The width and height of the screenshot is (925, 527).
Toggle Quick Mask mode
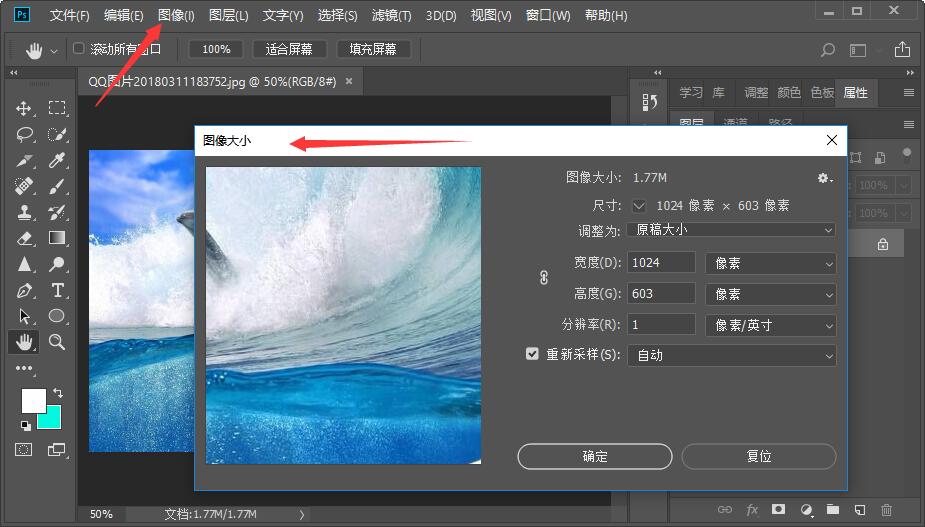click(x=24, y=450)
